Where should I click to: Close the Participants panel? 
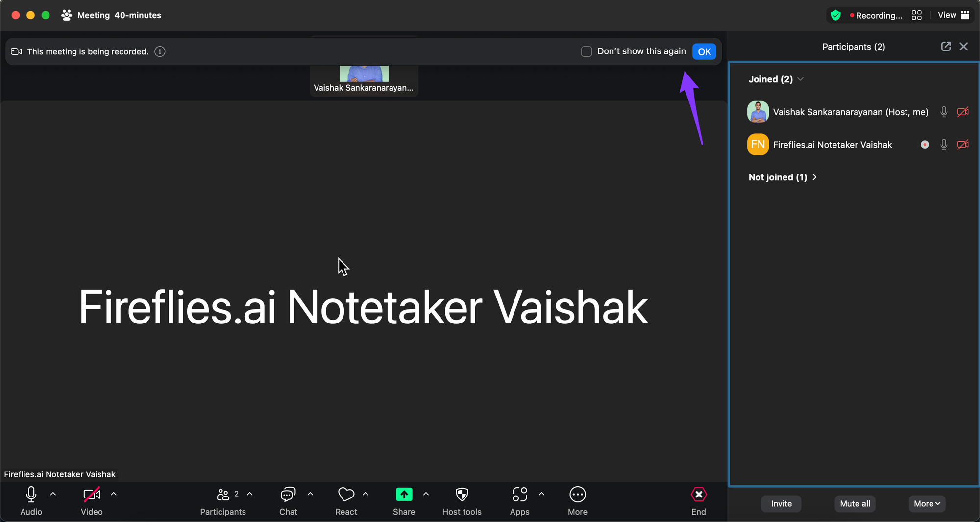point(964,47)
